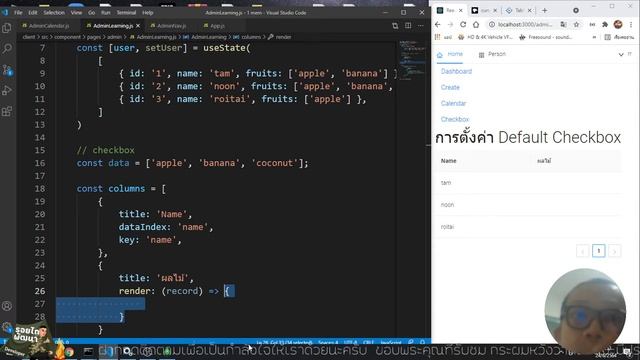640x360 pixels.
Task: Bookmark this page with the star icon
Action: coord(576,24)
